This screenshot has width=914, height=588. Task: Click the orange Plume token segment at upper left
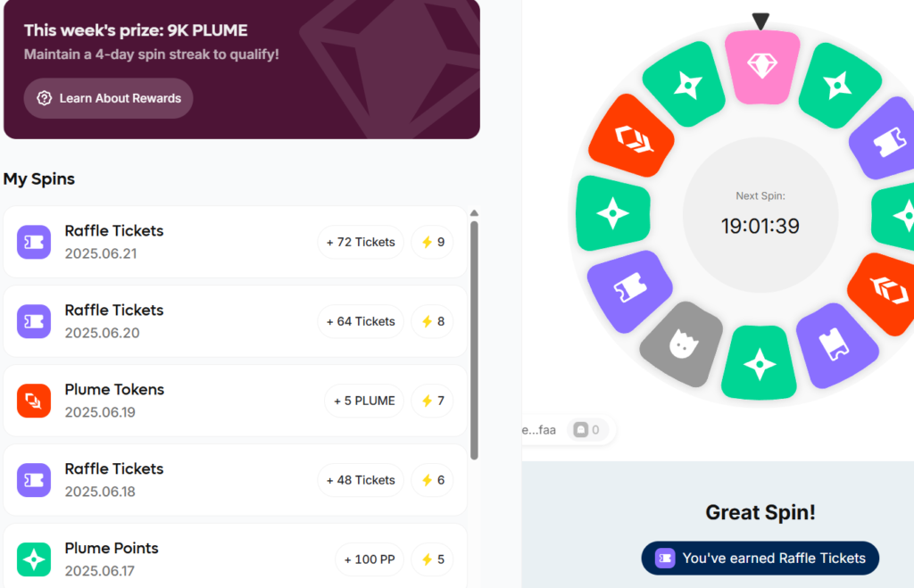[x=631, y=136]
